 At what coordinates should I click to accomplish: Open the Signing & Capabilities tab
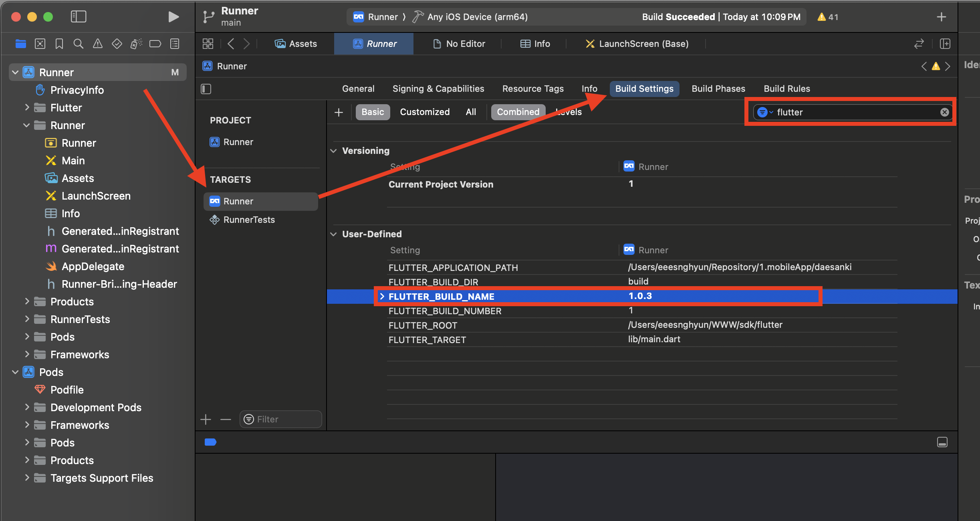tap(438, 89)
